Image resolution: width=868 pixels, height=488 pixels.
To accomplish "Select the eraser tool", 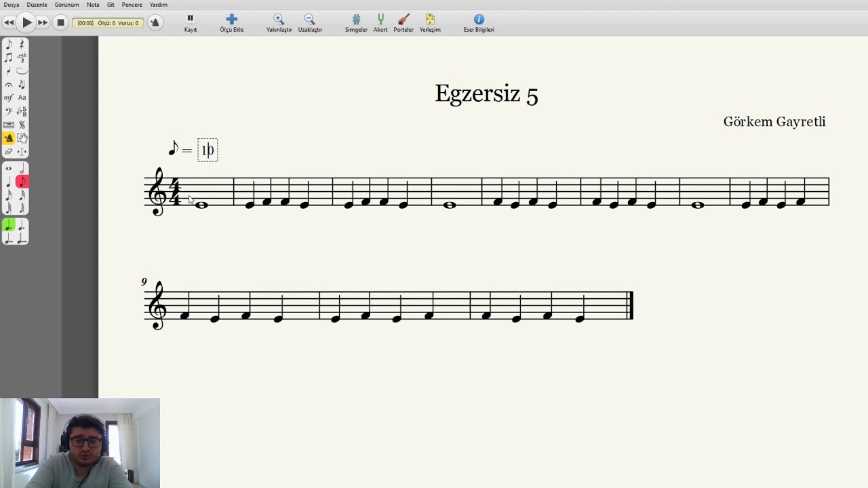I will 9,152.
